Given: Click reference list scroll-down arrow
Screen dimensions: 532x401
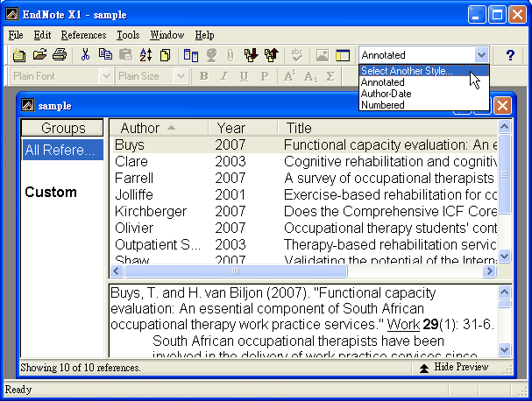Looking at the screenshot, I should 504,256.
